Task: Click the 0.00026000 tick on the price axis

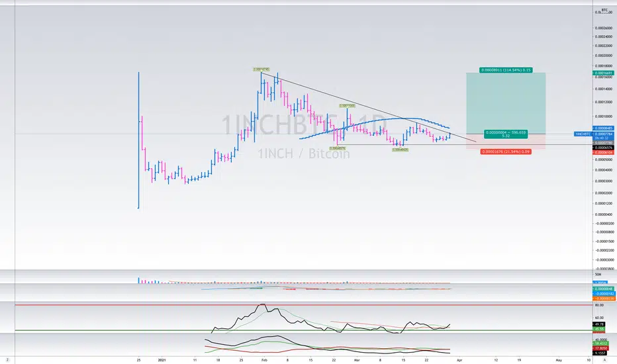Action: pyautogui.click(x=604, y=28)
